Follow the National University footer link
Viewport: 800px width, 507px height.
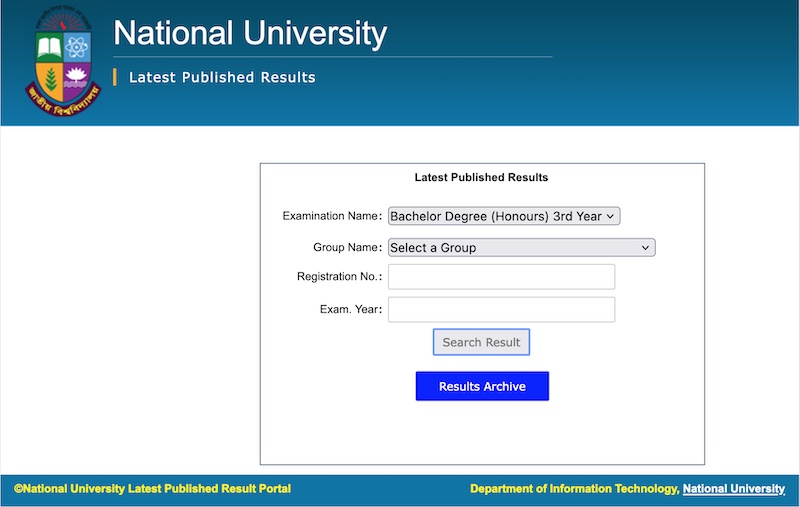[x=734, y=489]
